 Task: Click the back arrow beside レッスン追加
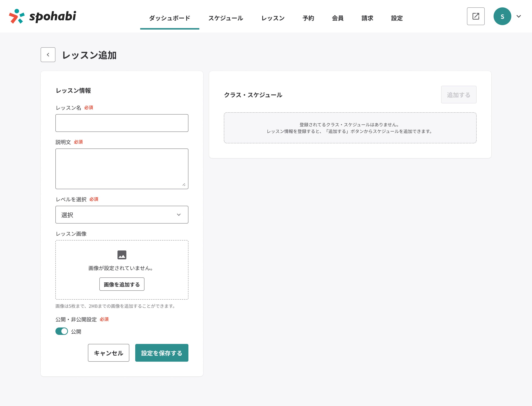point(48,55)
